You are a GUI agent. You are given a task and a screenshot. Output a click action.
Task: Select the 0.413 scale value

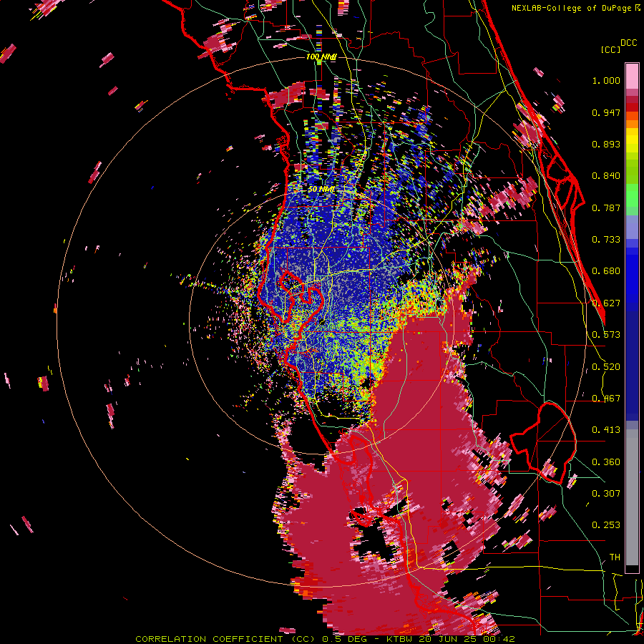[x=606, y=430]
